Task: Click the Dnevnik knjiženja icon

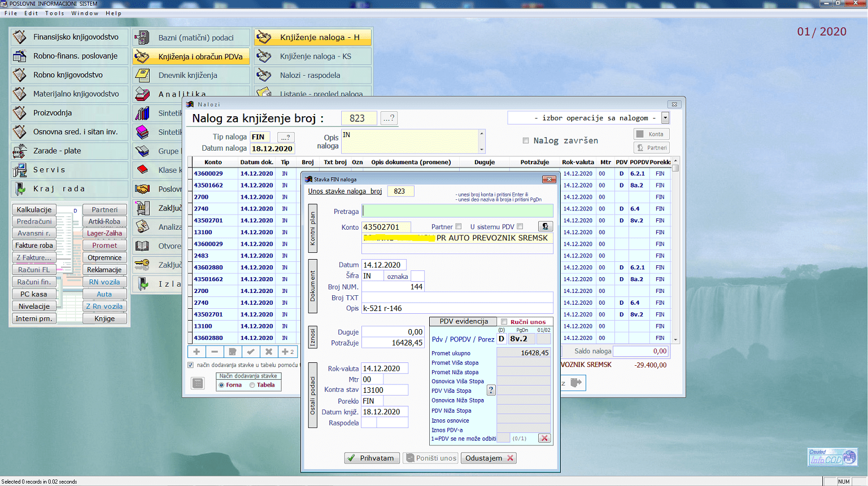Action: 142,75
